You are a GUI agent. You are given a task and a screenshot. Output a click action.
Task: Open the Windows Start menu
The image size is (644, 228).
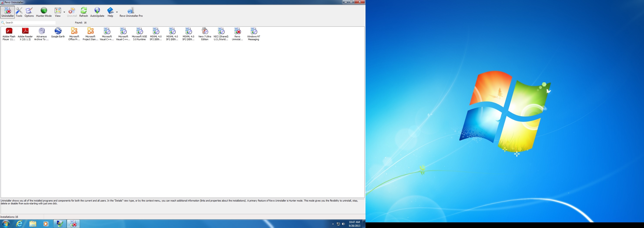coord(6,224)
